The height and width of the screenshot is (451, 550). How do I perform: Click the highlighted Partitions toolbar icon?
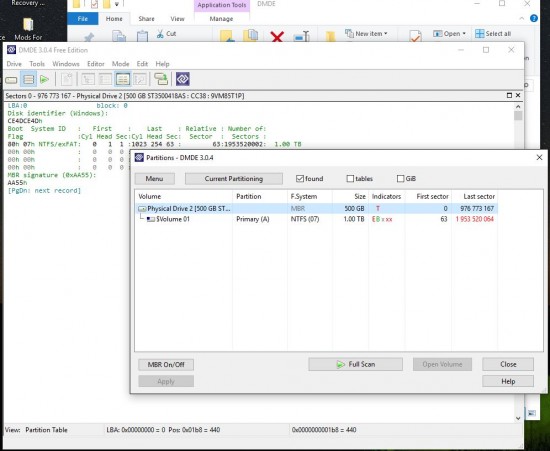coord(28,79)
